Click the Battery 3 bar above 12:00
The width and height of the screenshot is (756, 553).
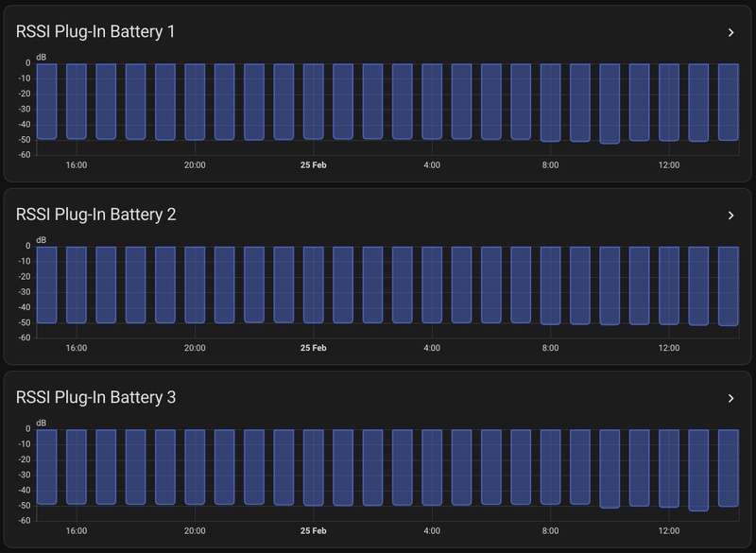(x=669, y=468)
